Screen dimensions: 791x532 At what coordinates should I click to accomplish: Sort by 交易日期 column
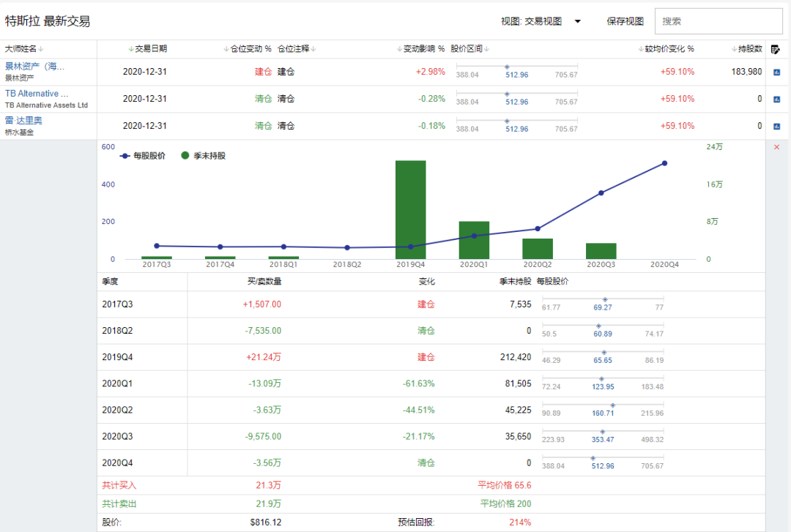[147, 49]
